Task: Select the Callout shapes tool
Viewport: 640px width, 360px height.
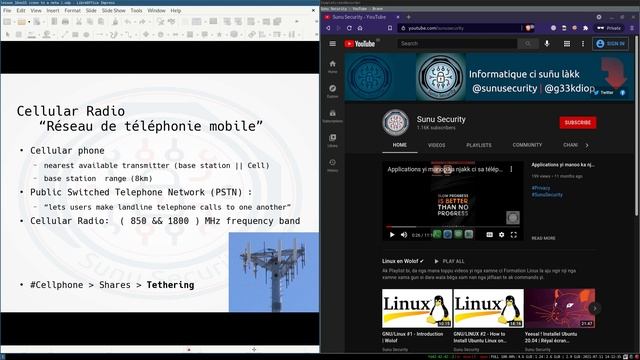Action: tap(204, 35)
